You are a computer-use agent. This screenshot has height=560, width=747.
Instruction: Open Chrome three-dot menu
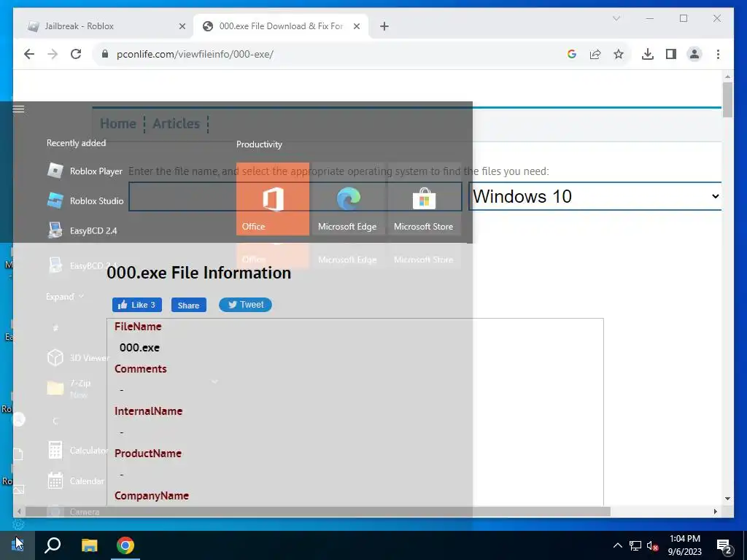pyautogui.click(x=718, y=54)
